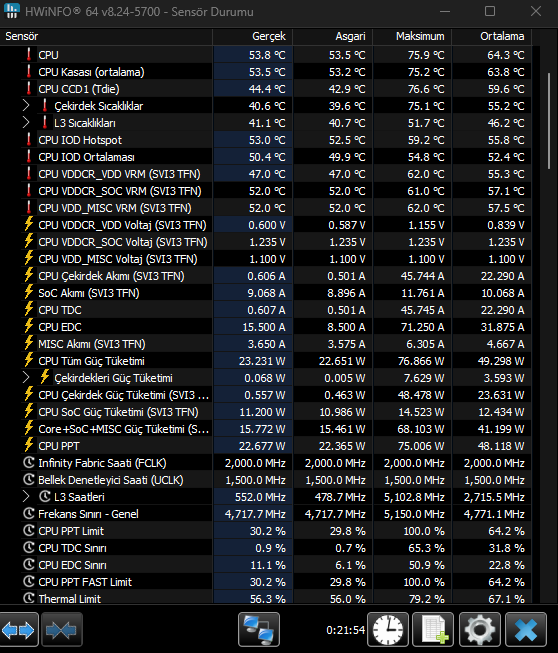Click the Maksimum column header
The height and width of the screenshot is (653, 558).
[x=412, y=37]
